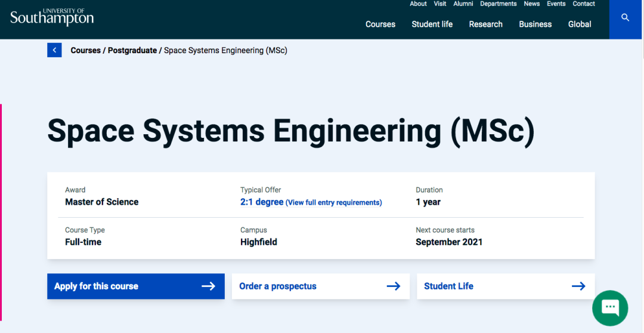Go to the About page link
Image resolution: width=644 pixels, height=333 pixels.
(x=418, y=4)
